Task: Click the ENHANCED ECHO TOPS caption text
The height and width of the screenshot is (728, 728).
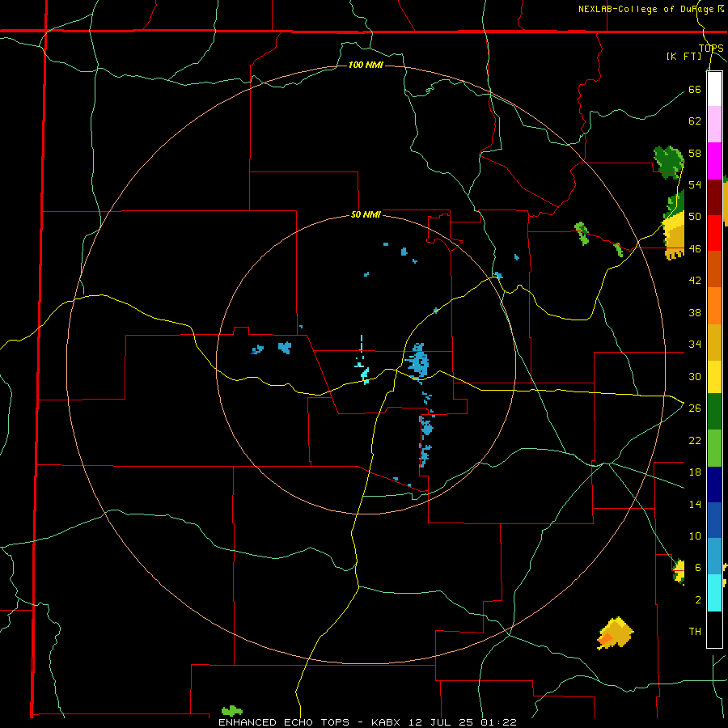Action: point(284,722)
